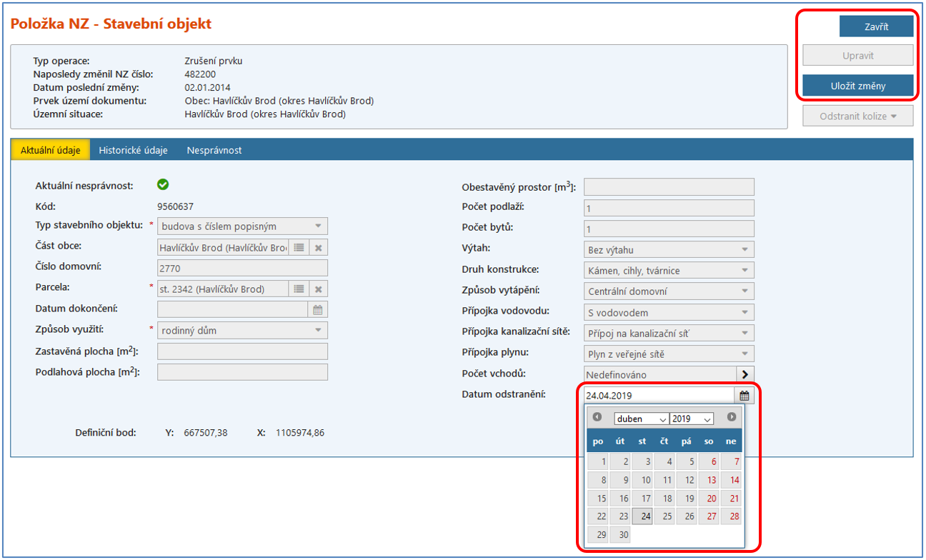Image resolution: width=926 pixels, height=560 pixels.
Task: Open the year dropdown showing 2019
Action: pos(692,419)
